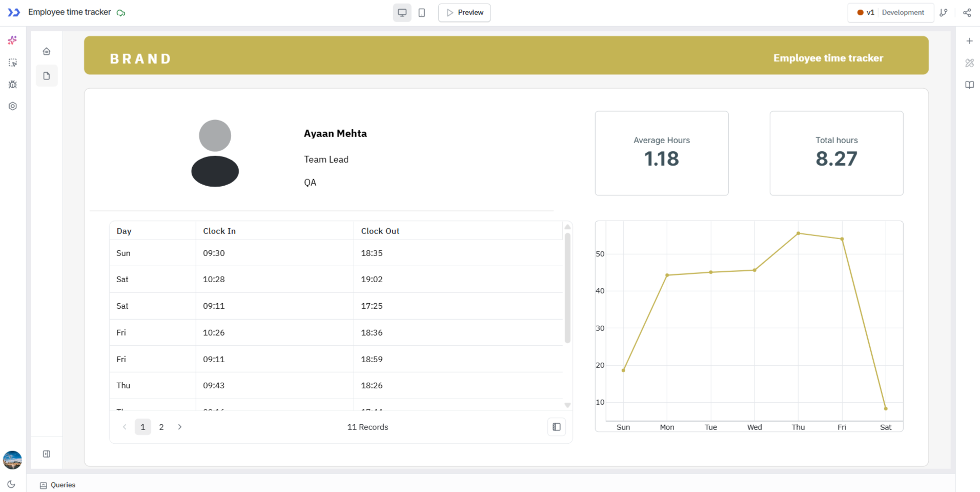Click the user avatar at bottom left
This screenshot has width=980, height=492.
12,460
